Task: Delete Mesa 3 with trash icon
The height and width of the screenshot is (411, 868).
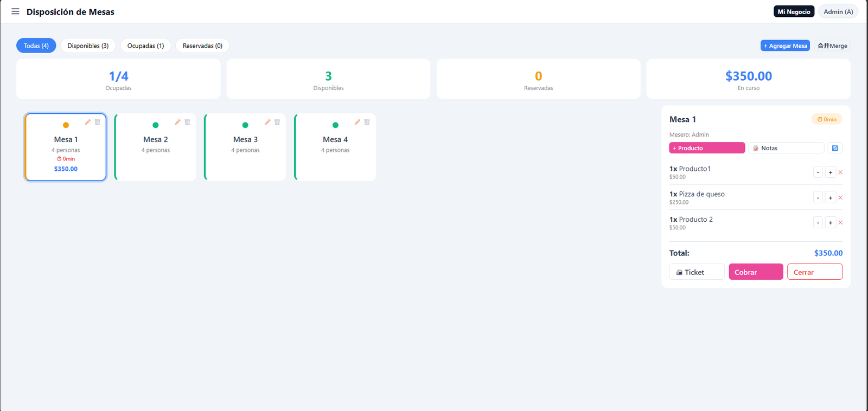Action: [x=277, y=122]
